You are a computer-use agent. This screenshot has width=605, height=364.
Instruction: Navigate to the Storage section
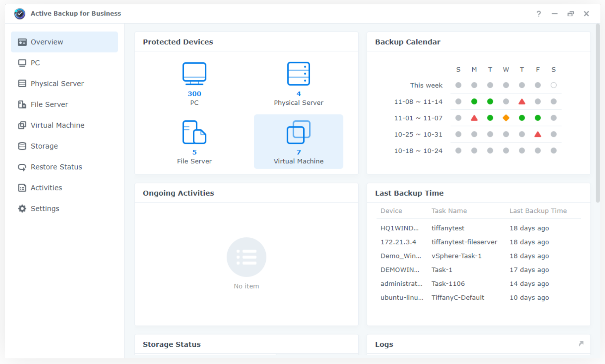click(64, 146)
